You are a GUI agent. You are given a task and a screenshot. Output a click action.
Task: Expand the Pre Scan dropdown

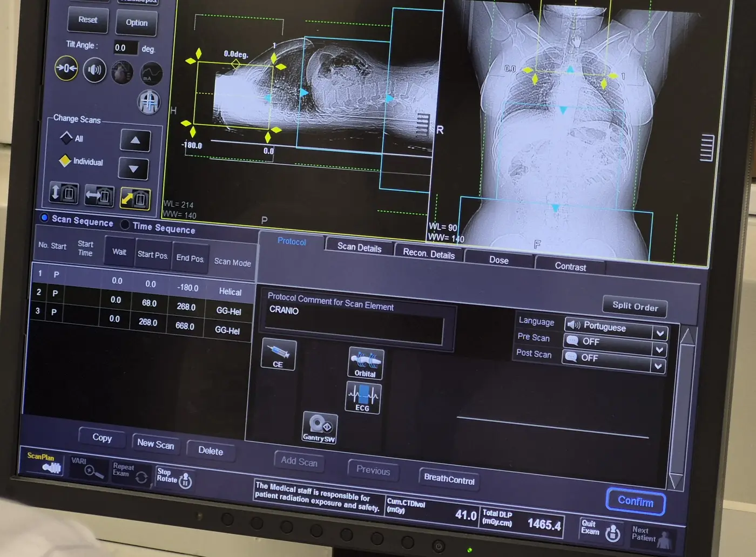point(659,350)
